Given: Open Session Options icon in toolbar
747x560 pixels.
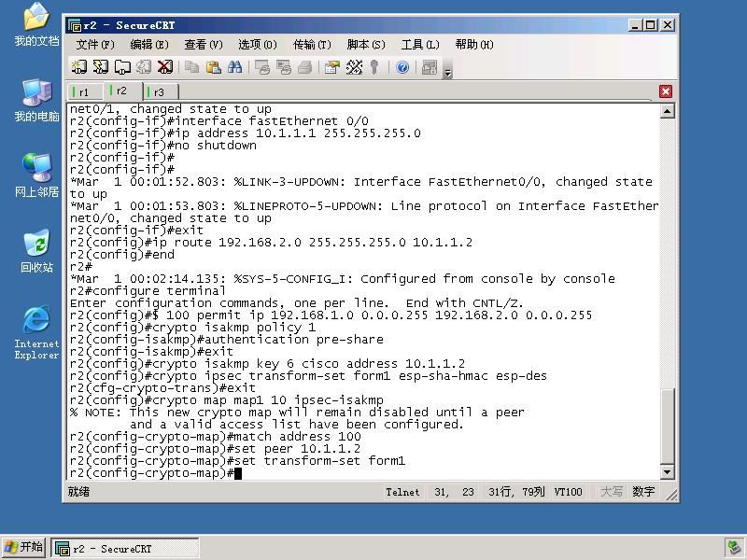Looking at the screenshot, I should point(332,67).
